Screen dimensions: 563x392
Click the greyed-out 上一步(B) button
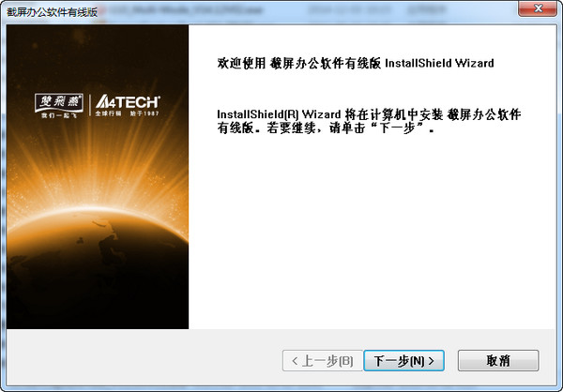322,360
